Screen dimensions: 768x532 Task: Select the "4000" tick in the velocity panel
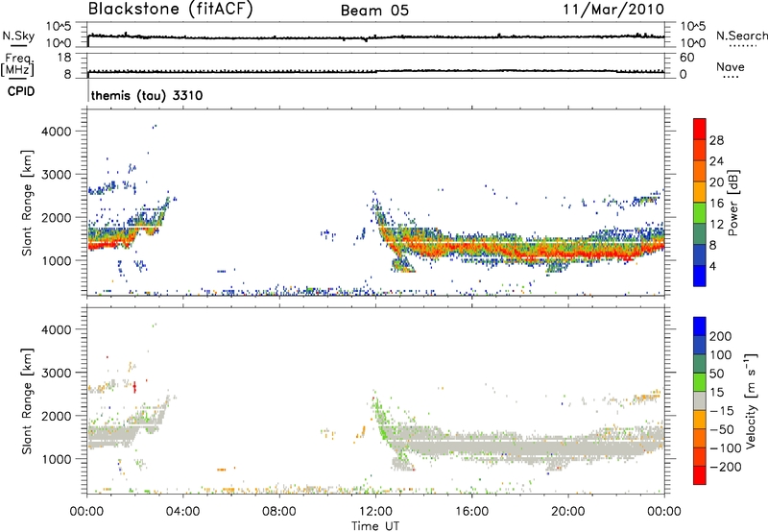click(57, 329)
